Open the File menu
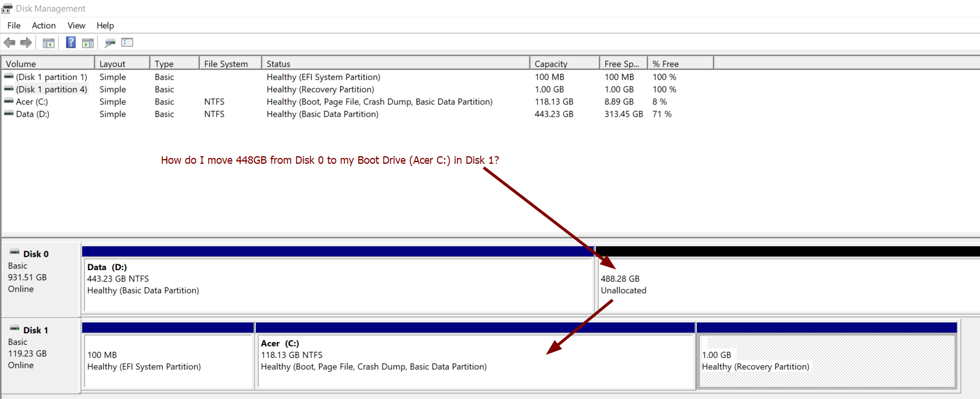980x399 pixels. tap(14, 26)
